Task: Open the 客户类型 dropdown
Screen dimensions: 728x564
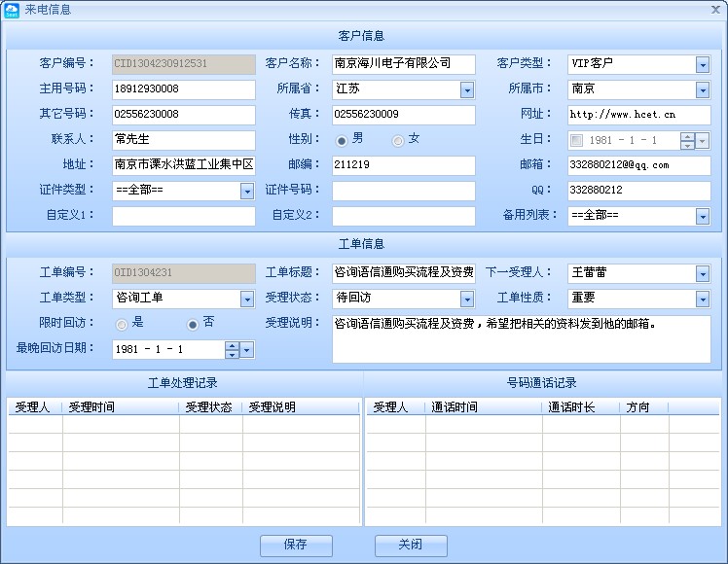Action: tap(703, 64)
